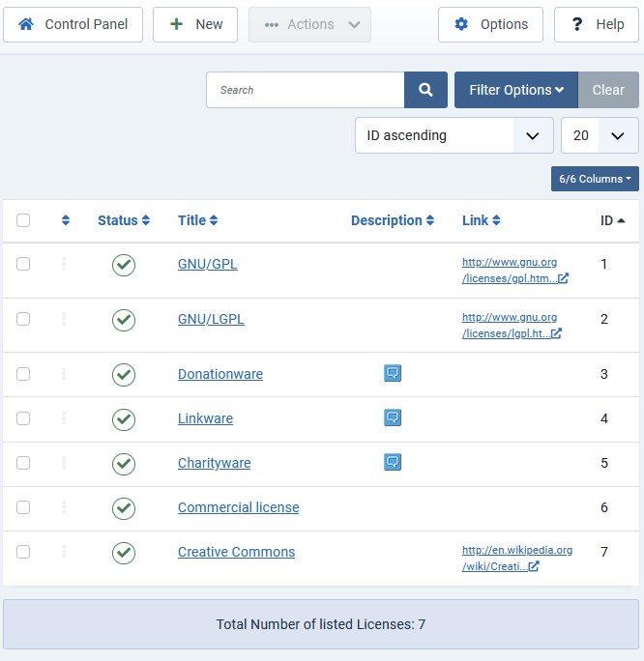Open the Creative Commons license title
Image resolution: width=644 pixels, height=661 pixels.
click(x=236, y=552)
